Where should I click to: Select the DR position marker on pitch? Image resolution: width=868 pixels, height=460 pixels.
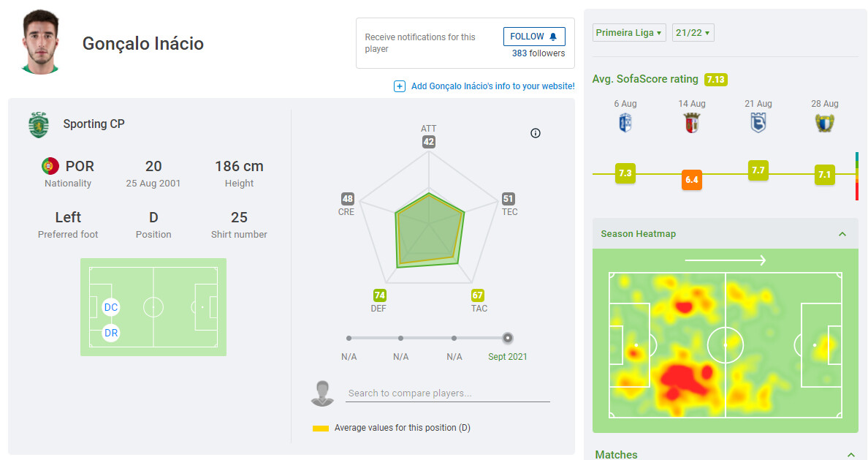pos(111,333)
